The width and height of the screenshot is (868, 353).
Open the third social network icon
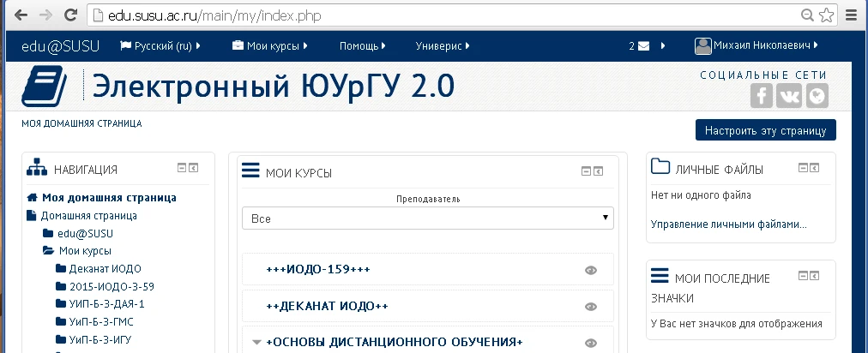[817, 96]
